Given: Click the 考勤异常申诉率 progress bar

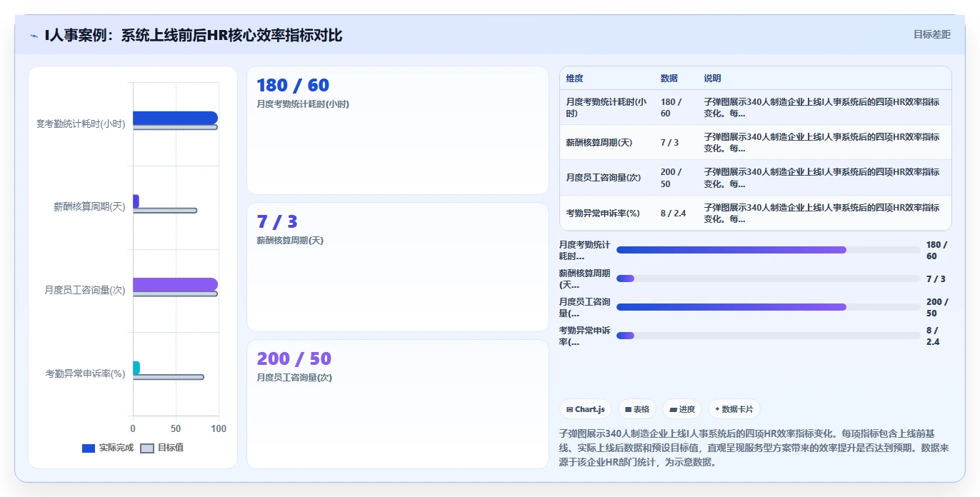Looking at the screenshot, I should [768, 336].
